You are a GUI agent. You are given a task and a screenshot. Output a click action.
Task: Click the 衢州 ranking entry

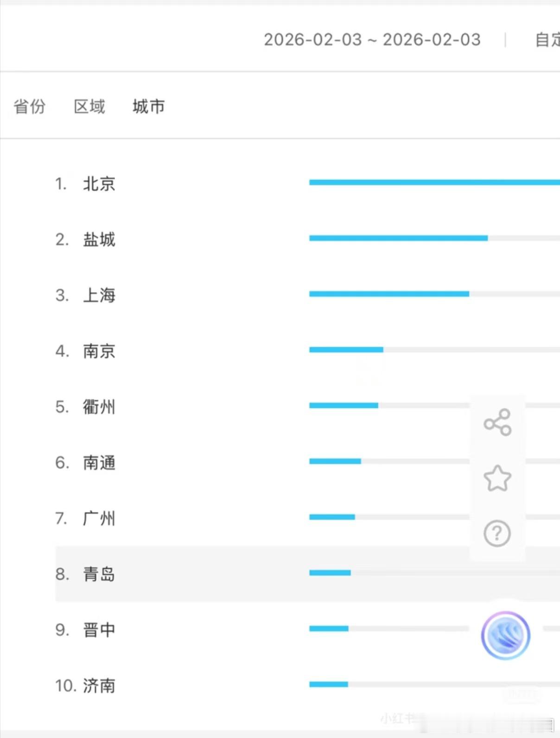(99, 407)
